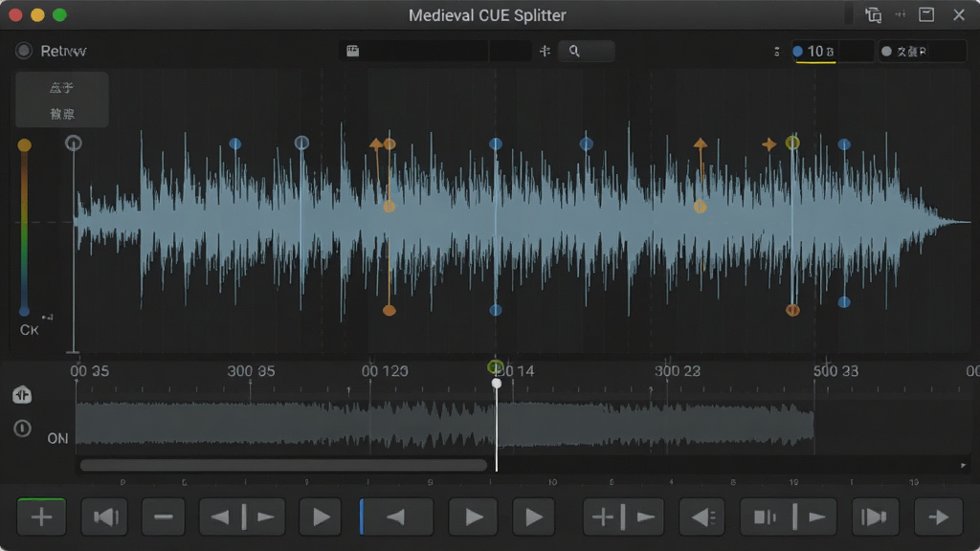Click the second orange up arrow marker
The height and width of the screenshot is (551, 980).
[700, 145]
